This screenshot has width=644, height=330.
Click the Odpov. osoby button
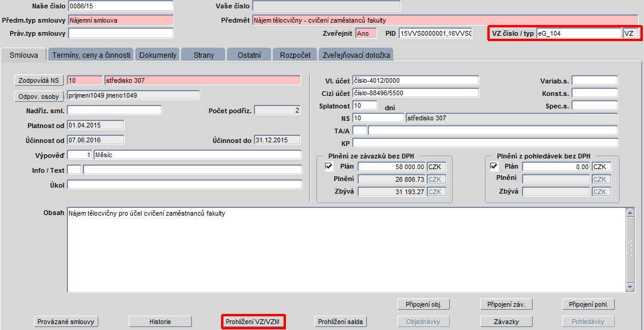tap(39, 96)
